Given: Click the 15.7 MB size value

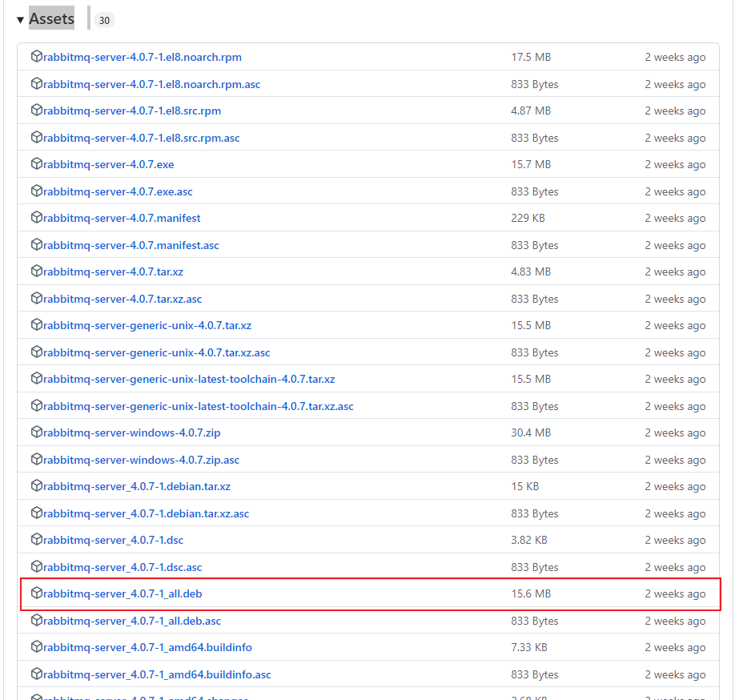Looking at the screenshot, I should (531, 164).
